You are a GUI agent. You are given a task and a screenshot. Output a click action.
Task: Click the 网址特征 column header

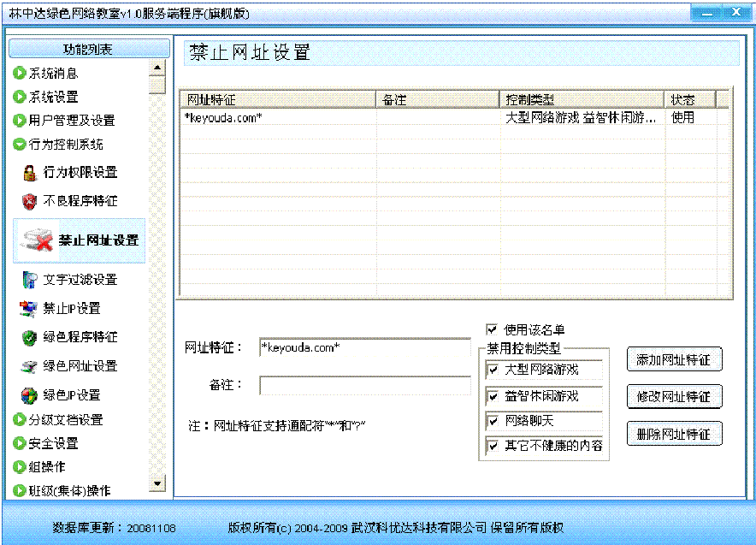(x=277, y=100)
